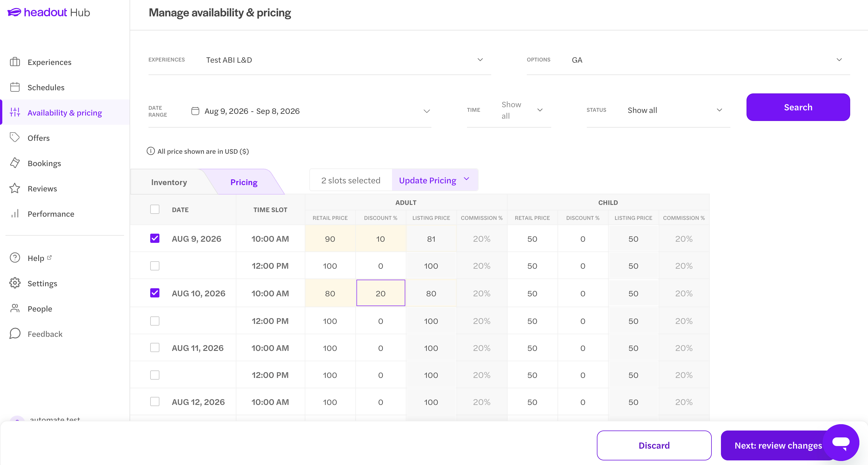Viewport: 868px width, 465px height.
Task: Click the Schedules calendar icon
Action: pos(15,87)
